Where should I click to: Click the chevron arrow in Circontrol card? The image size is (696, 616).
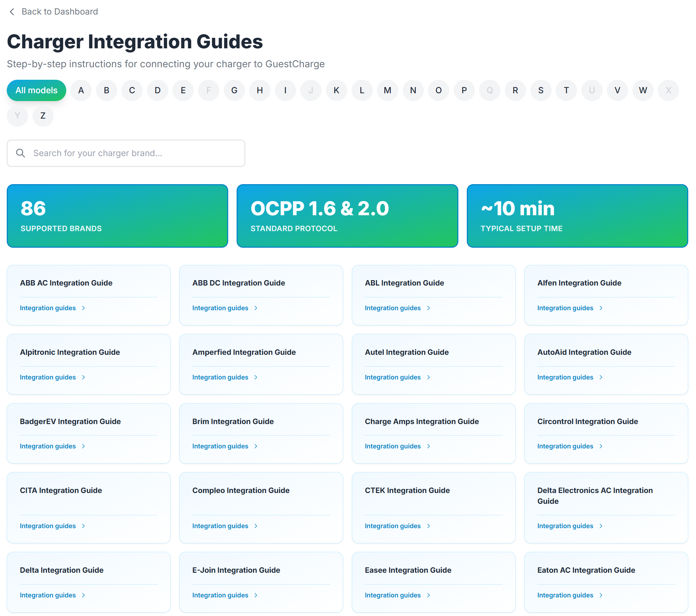click(x=601, y=446)
